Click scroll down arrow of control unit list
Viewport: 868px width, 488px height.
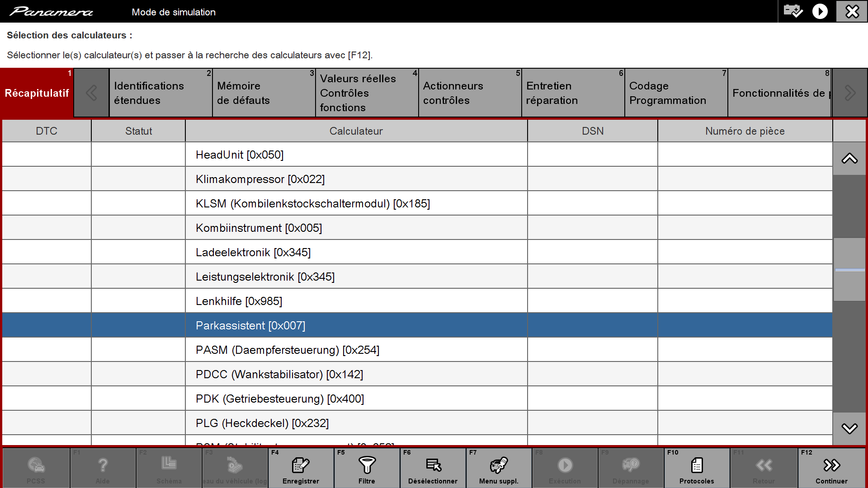849,428
